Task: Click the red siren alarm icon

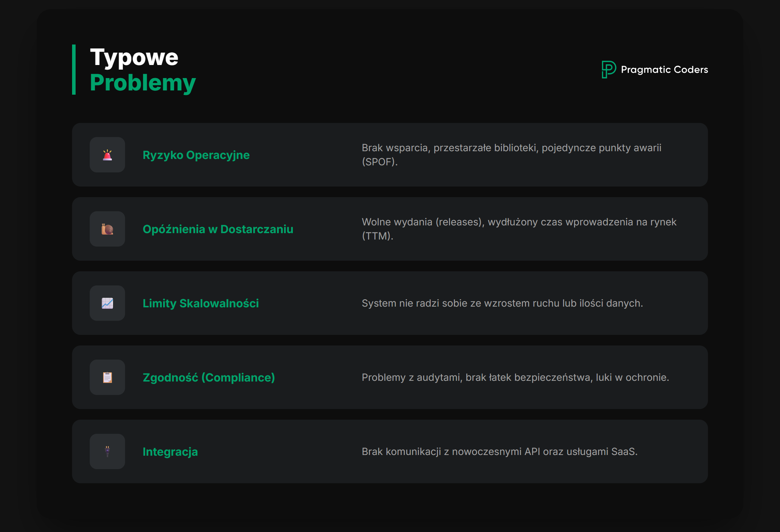Action: click(107, 155)
